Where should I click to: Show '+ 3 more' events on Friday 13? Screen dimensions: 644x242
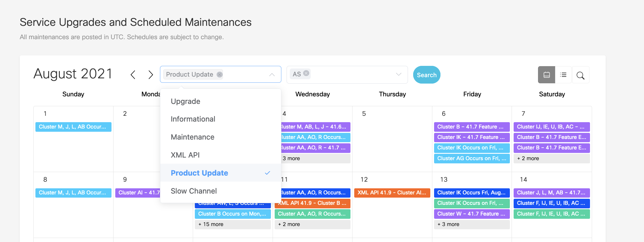pyautogui.click(x=472, y=224)
